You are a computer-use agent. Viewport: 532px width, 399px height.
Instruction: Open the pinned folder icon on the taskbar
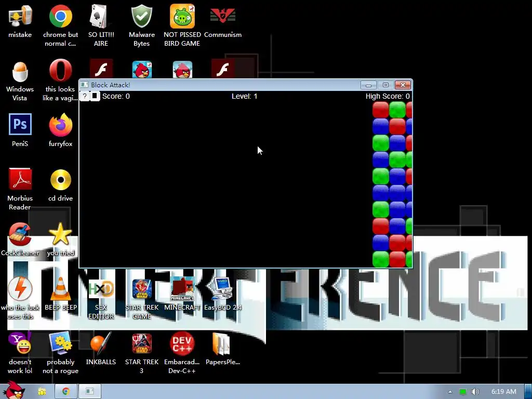tap(42, 392)
